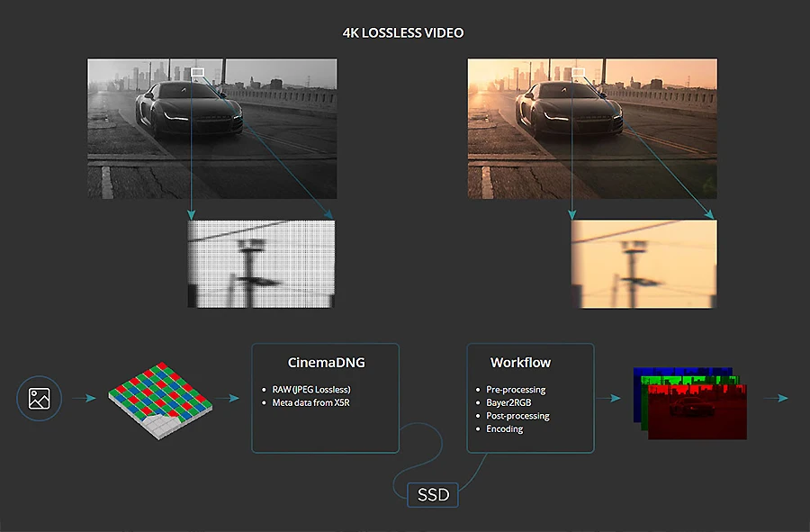This screenshot has height=532, width=810.
Task: Click the "Encoding" bullet text
Action: point(504,428)
